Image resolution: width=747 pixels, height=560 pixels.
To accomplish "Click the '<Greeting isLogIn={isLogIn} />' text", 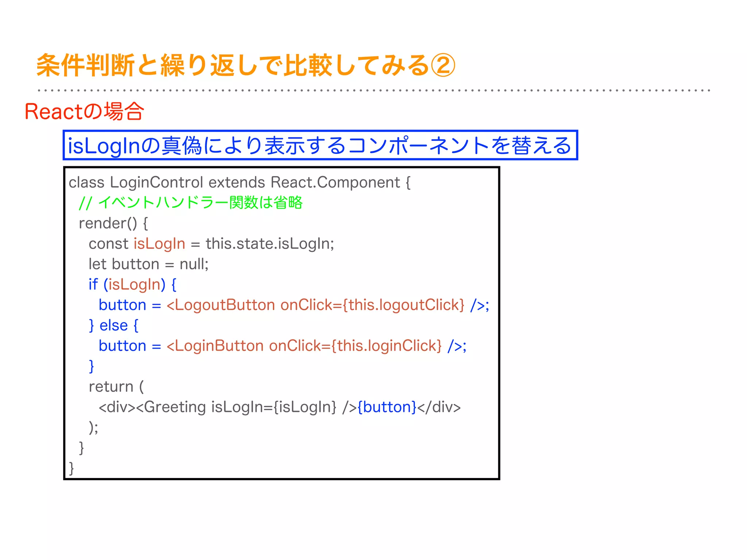I will point(246,407).
